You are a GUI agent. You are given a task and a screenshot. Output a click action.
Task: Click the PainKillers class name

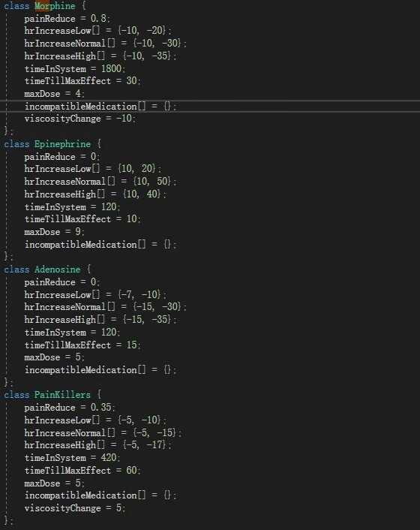point(62,395)
